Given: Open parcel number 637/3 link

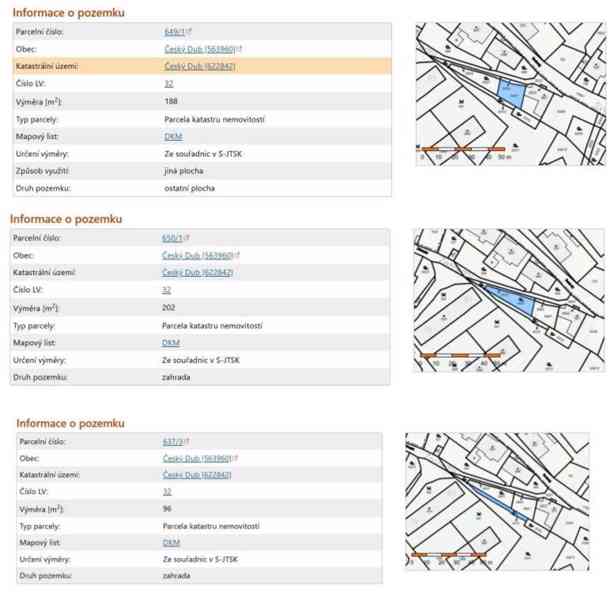Looking at the screenshot, I should 172,442.
